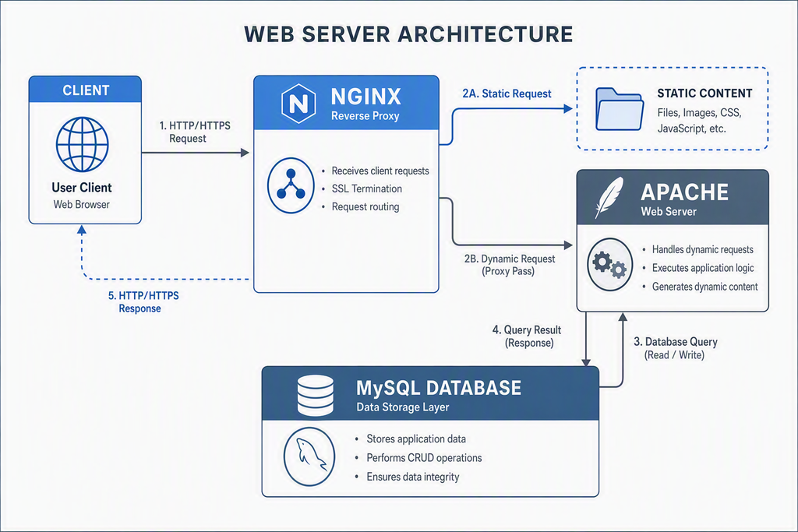Select the gears icon in Apache box
This screenshot has width=798, height=532.
pyautogui.click(x=609, y=265)
